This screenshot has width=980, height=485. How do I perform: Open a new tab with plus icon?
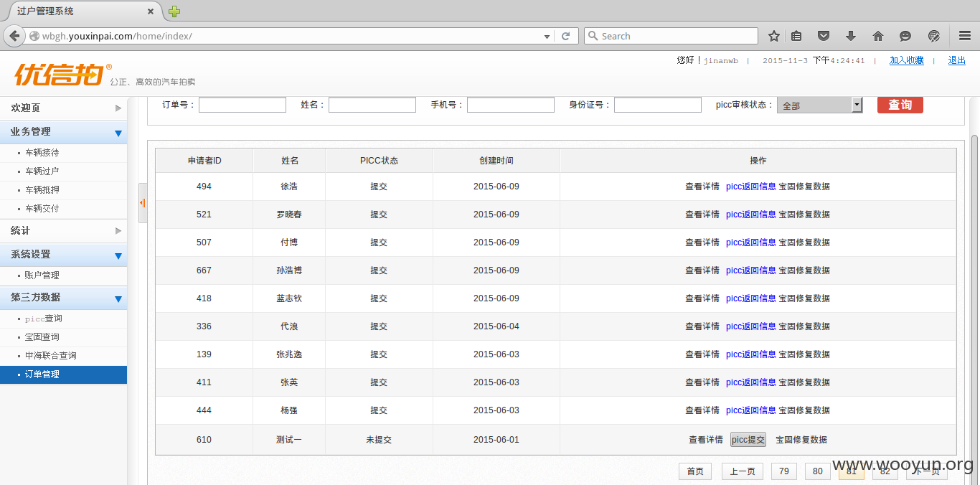point(174,11)
